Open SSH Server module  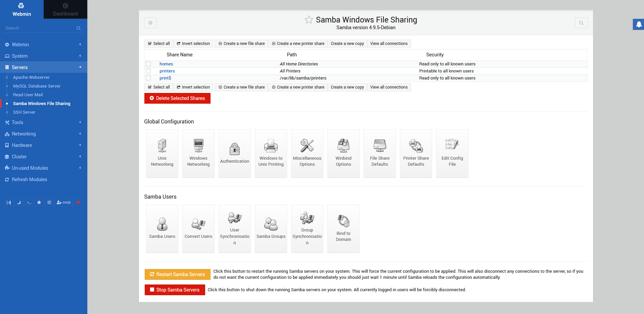pyautogui.click(x=24, y=112)
